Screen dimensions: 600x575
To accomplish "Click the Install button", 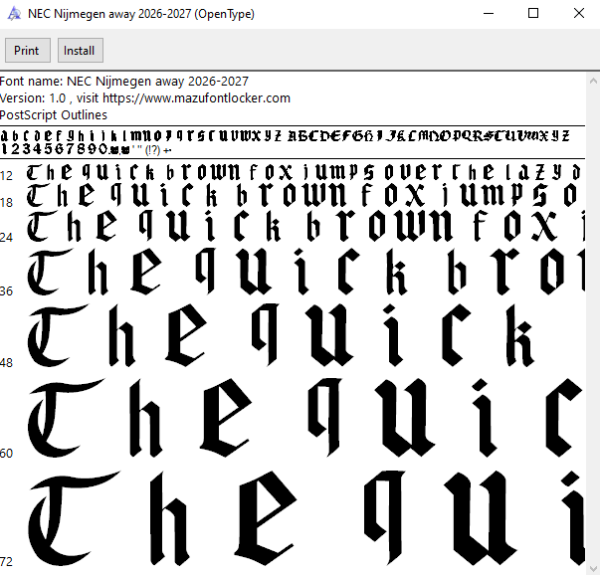I will [x=80, y=50].
